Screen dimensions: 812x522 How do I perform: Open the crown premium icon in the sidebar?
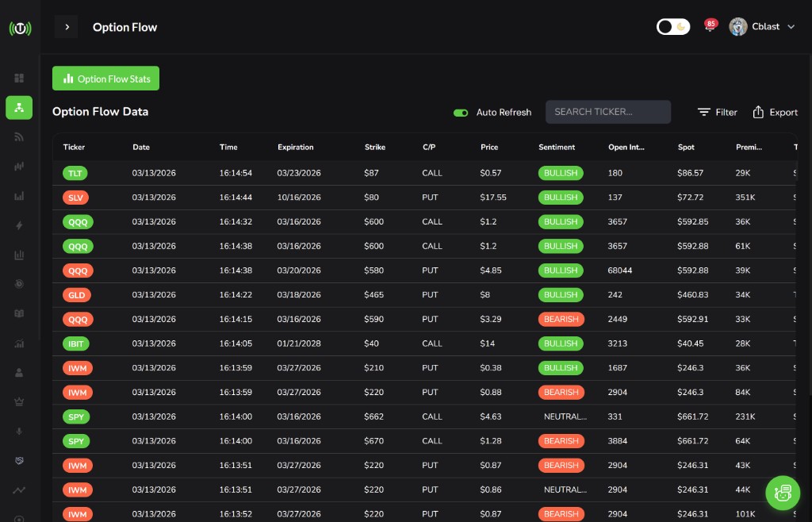tap(19, 401)
